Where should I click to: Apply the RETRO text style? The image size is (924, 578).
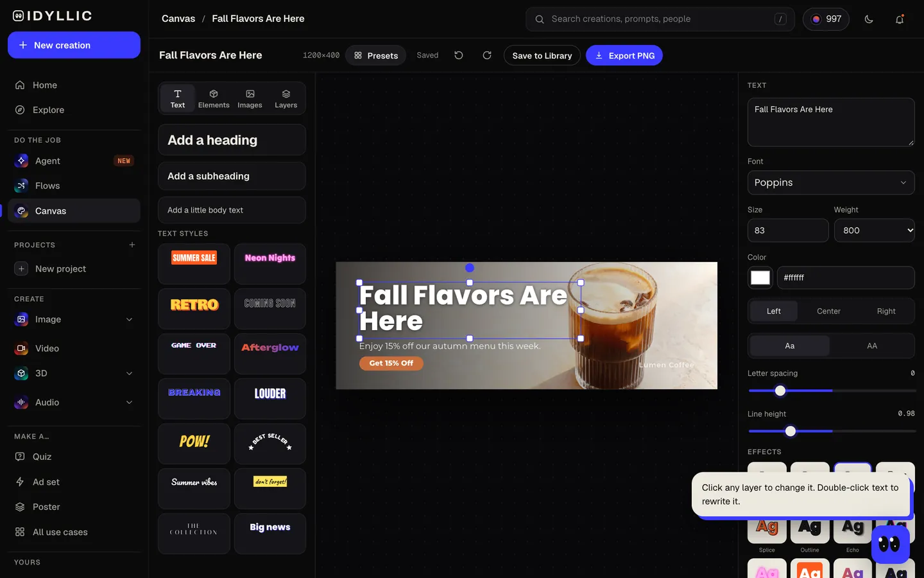pos(194,308)
